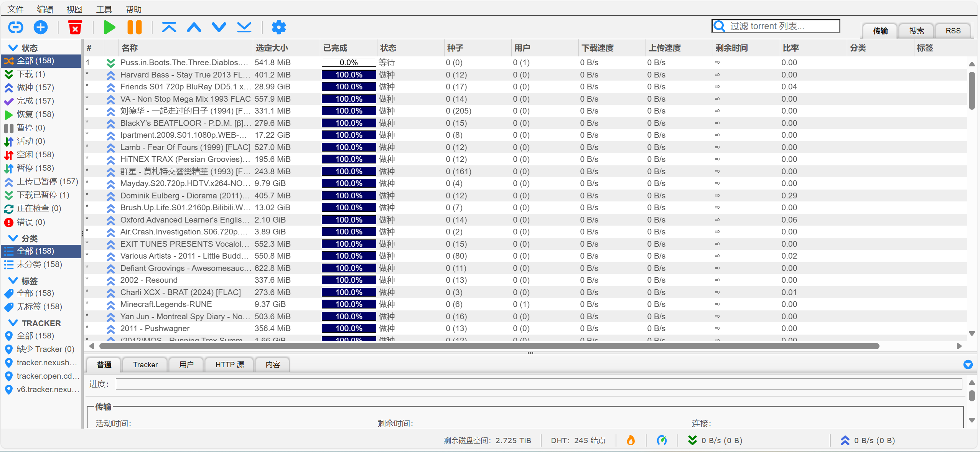Click the green resume play button
Screen dimensions: 980x452
coord(109,27)
